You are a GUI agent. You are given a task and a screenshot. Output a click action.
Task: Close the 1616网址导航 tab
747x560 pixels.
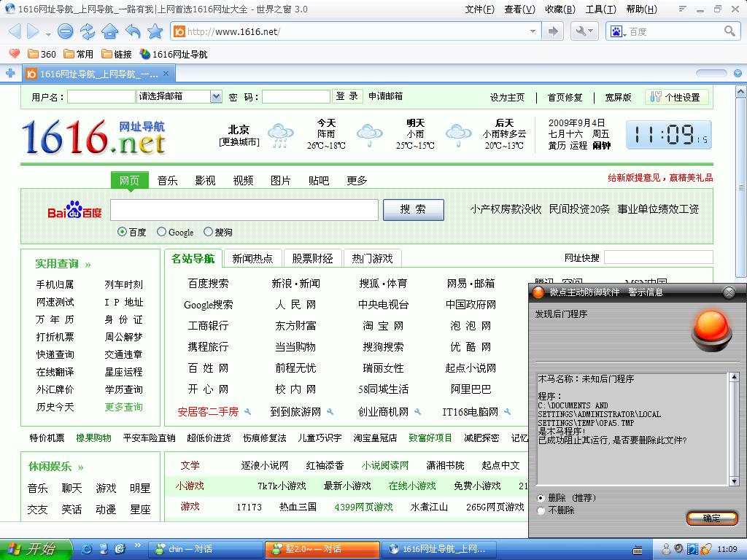pyautogui.click(x=166, y=74)
